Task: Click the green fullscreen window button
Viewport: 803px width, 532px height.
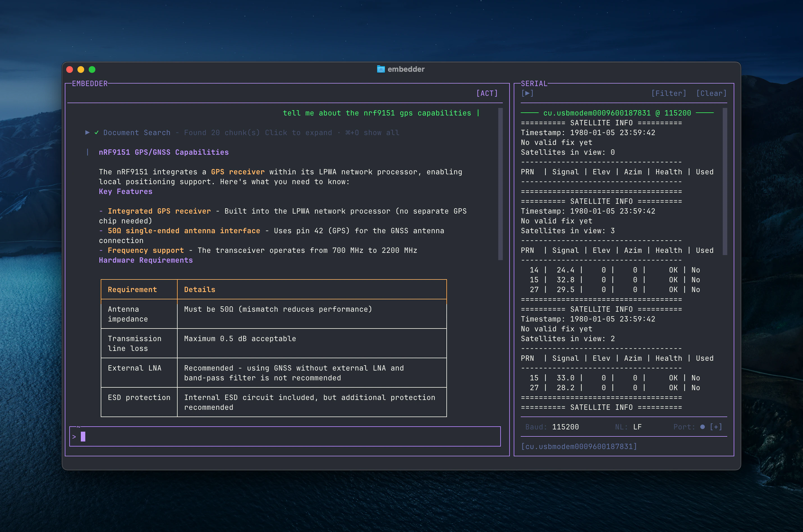Action: tap(92, 70)
